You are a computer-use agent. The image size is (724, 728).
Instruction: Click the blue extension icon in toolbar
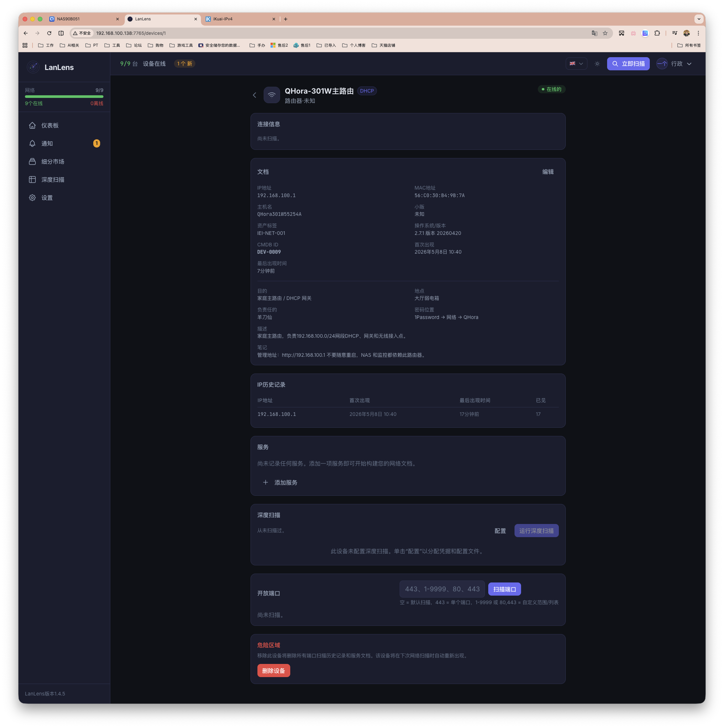click(x=645, y=33)
